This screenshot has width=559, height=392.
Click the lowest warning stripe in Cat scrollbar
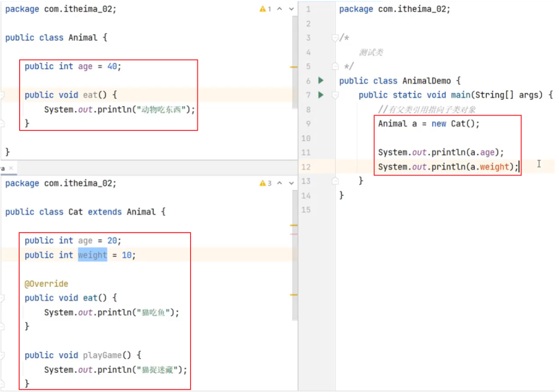click(x=294, y=294)
